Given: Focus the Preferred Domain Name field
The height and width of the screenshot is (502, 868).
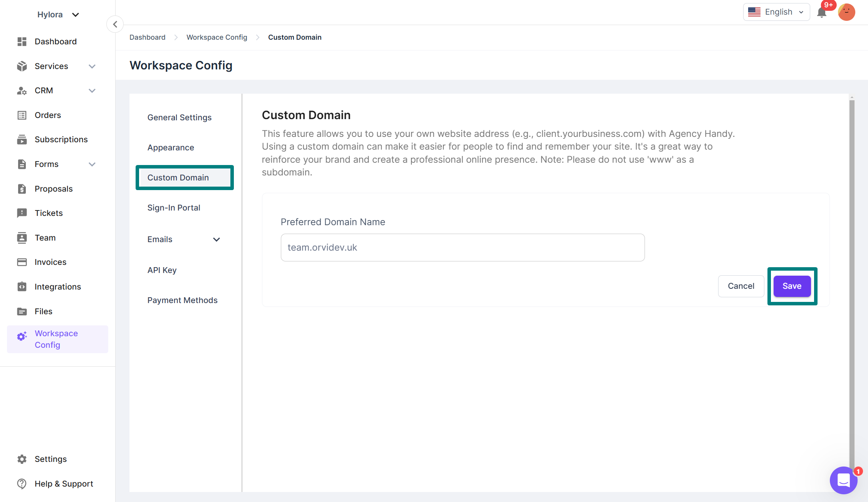Looking at the screenshot, I should [462, 248].
